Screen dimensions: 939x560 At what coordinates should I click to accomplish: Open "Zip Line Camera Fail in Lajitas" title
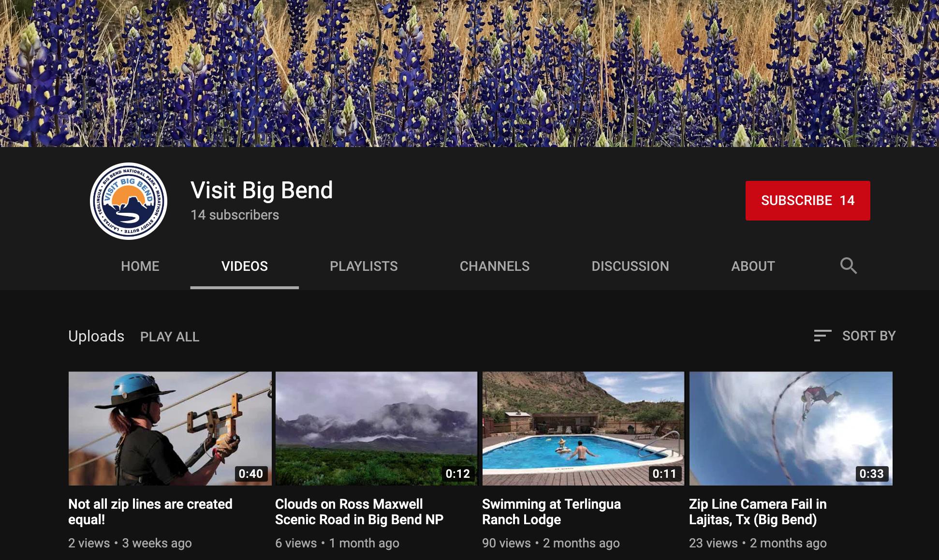pos(758,512)
